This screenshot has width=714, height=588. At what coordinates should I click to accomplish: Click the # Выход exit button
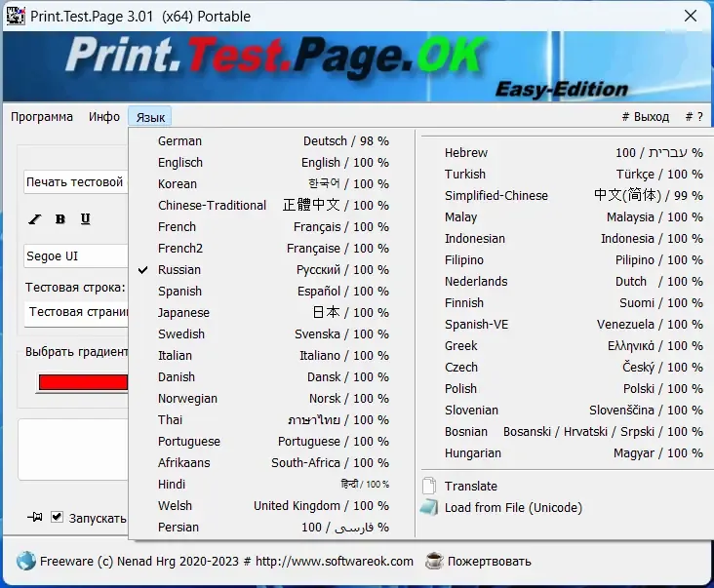646,117
